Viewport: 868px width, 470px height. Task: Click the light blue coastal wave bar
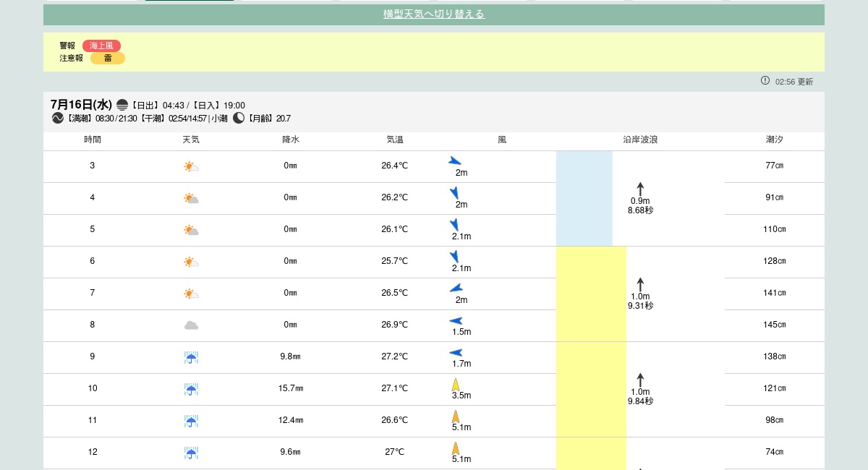[x=584, y=198]
